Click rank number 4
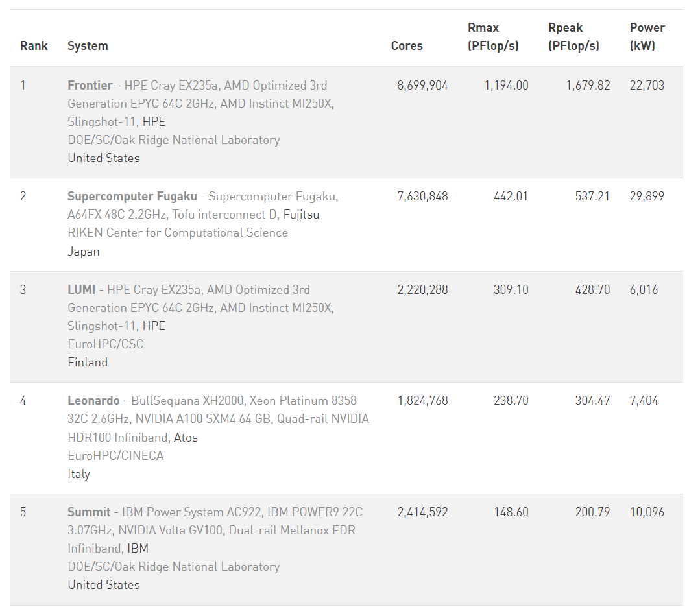The height and width of the screenshot is (609, 700). (x=23, y=401)
